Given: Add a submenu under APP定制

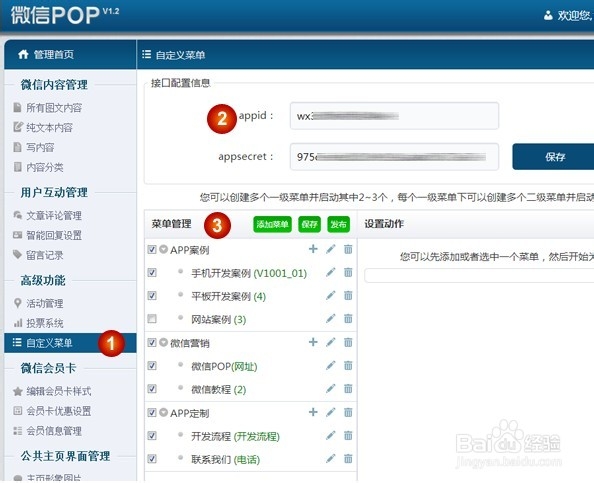Looking at the screenshot, I should [x=313, y=412].
